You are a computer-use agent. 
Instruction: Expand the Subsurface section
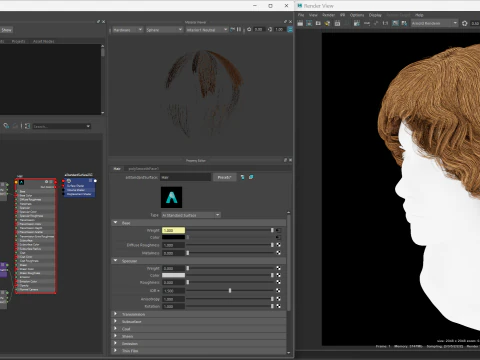point(115,321)
